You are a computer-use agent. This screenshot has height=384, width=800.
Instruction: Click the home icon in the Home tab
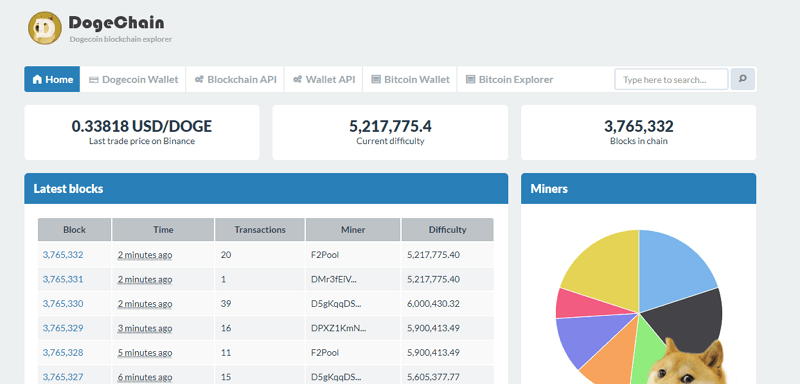pos(37,80)
